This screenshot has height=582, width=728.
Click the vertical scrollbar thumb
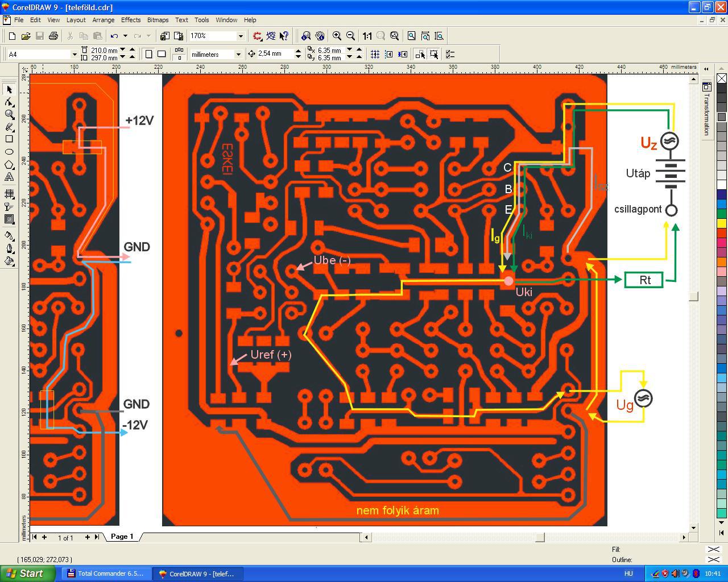(693, 296)
